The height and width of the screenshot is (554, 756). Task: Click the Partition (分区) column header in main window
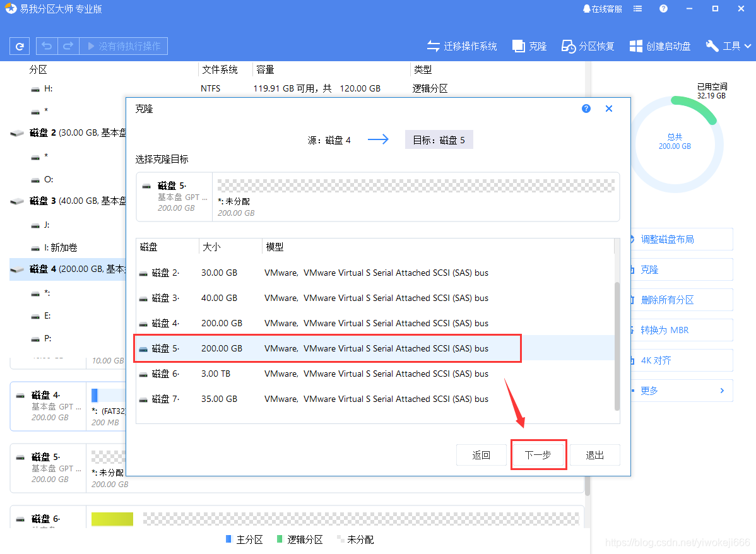point(38,70)
